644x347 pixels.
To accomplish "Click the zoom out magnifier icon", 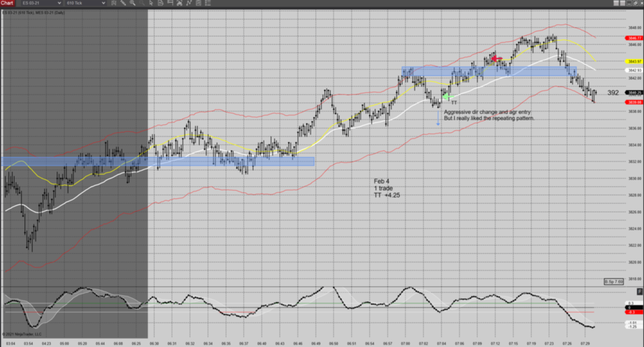I will pyautogui.click(x=141, y=3).
